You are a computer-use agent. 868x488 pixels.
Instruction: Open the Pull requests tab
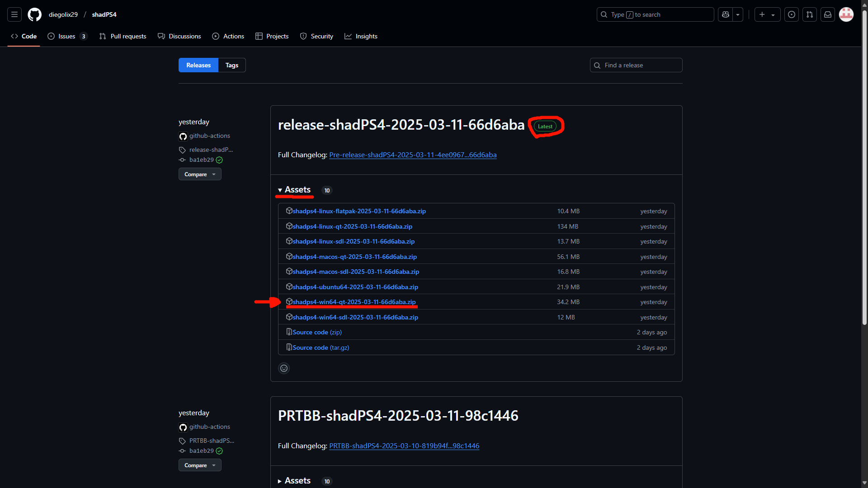tap(123, 36)
